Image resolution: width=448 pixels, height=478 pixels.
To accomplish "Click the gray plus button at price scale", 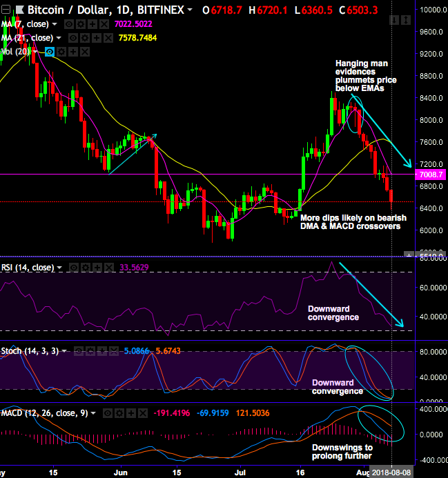I will 408,255.
